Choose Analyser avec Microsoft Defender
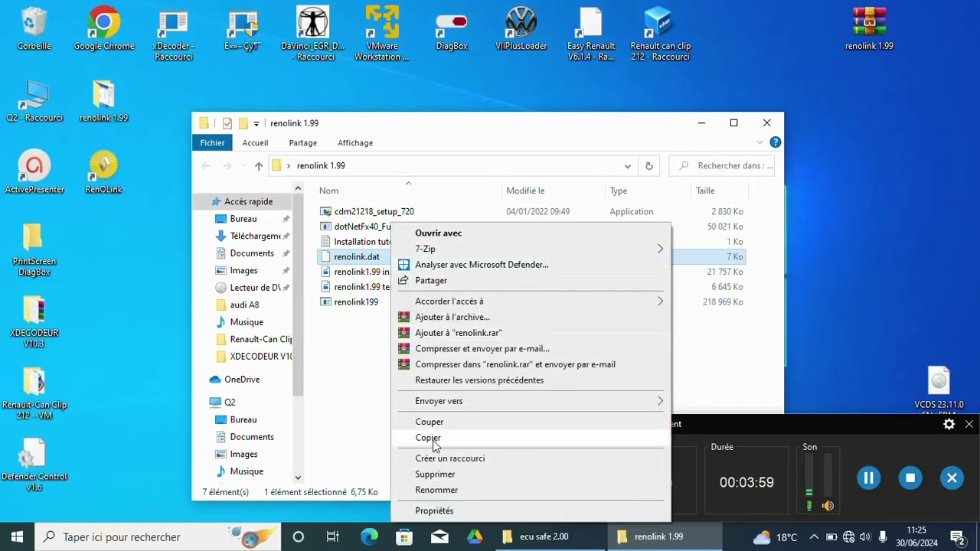 [x=530, y=264]
